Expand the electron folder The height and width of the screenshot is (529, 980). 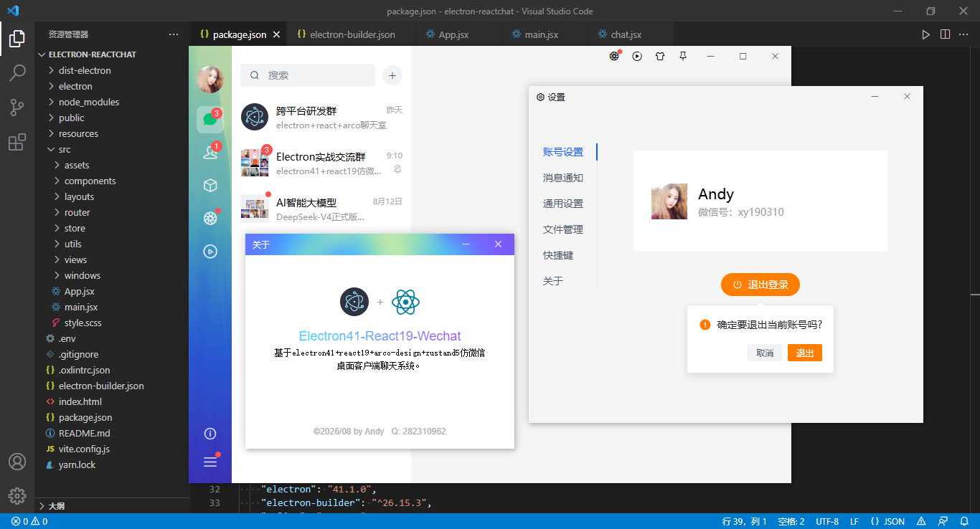[x=112, y=86]
